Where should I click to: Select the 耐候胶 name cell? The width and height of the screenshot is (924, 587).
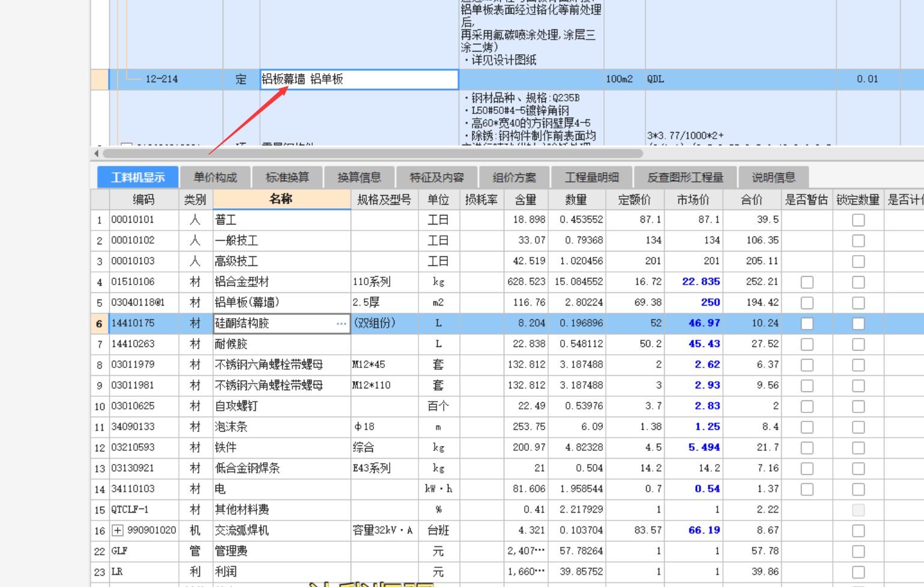coord(282,344)
